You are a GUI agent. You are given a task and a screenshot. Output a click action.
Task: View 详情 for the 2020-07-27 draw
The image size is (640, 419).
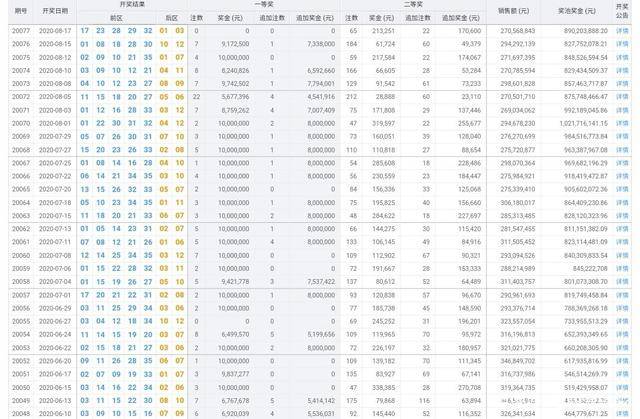coord(622,150)
